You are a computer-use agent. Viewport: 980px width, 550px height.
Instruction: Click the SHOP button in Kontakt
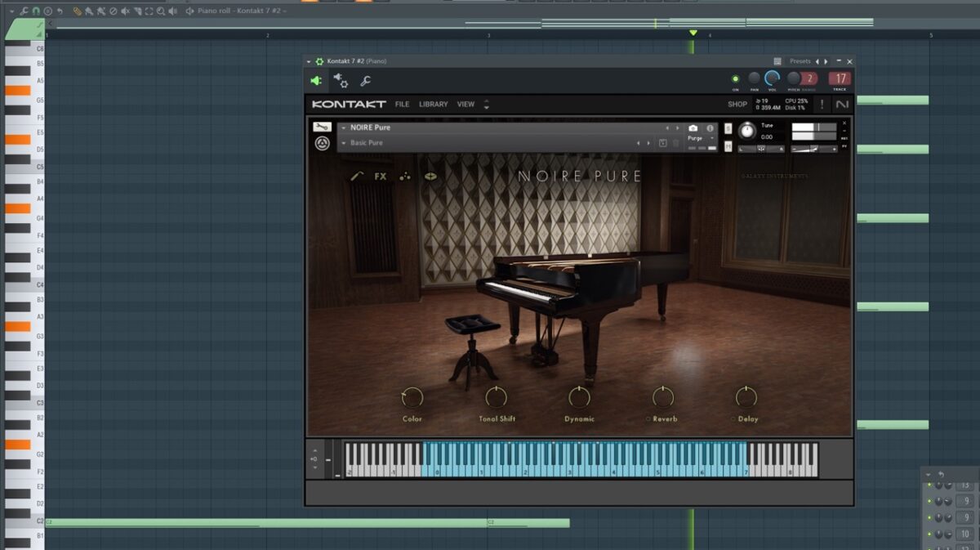point(737,105)
